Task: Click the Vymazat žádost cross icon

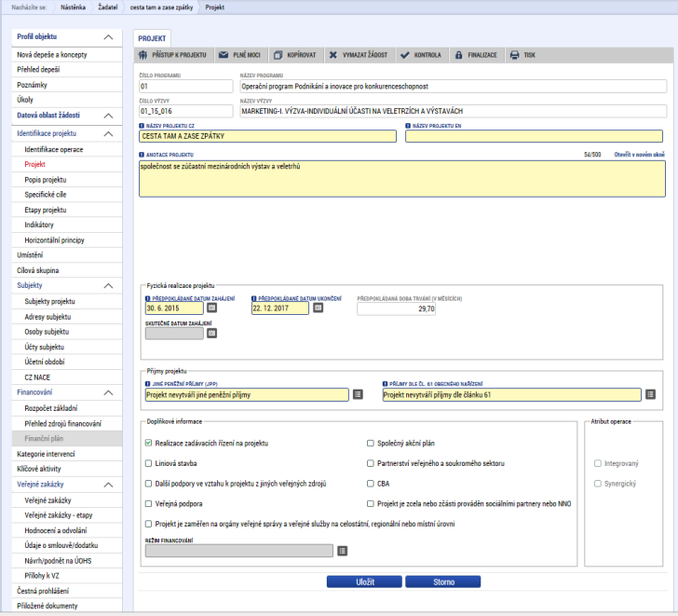Action: click(333, 55)
